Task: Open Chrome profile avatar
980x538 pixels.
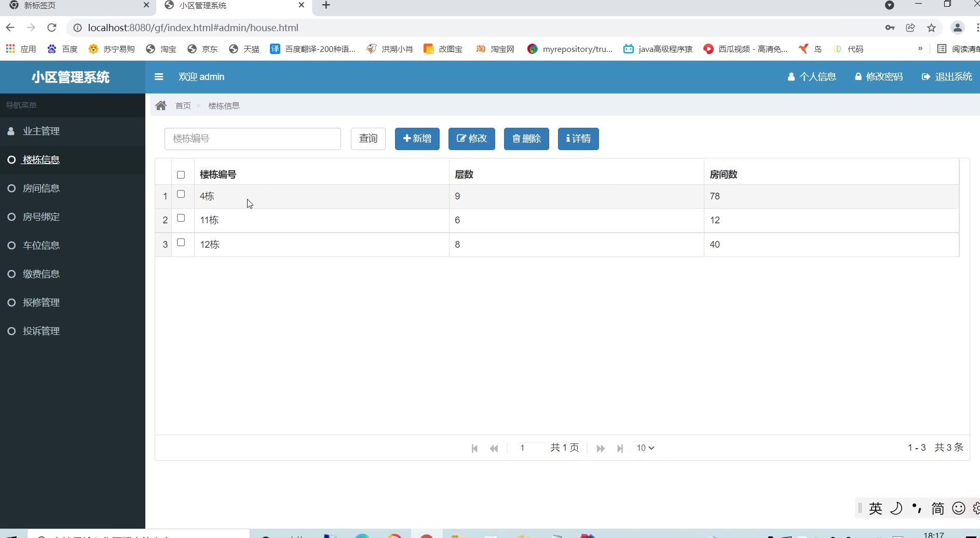Action: coord(958,28)
